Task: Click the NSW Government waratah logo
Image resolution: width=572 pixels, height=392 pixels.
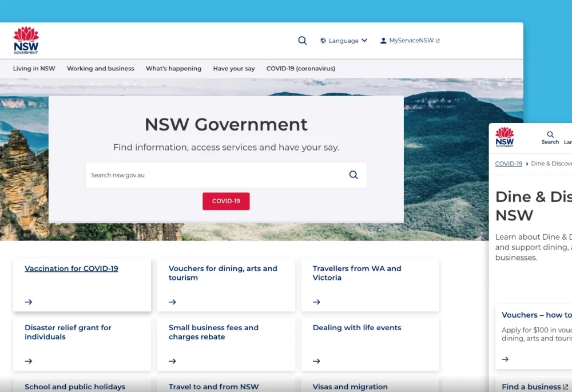Action: [26, 40]
